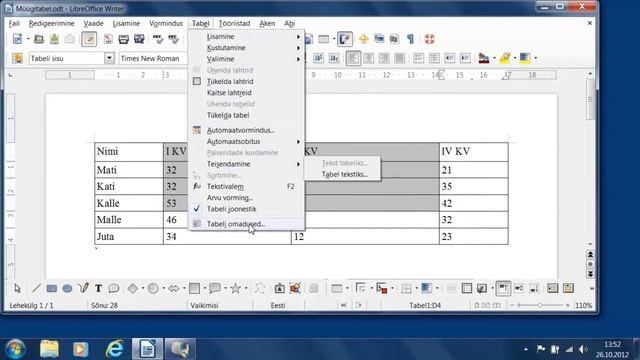Image resolution: width=640 pixels, height=360 pixels.
Task: Choose Tekstivalem menu entry
Action: (246, 187)
